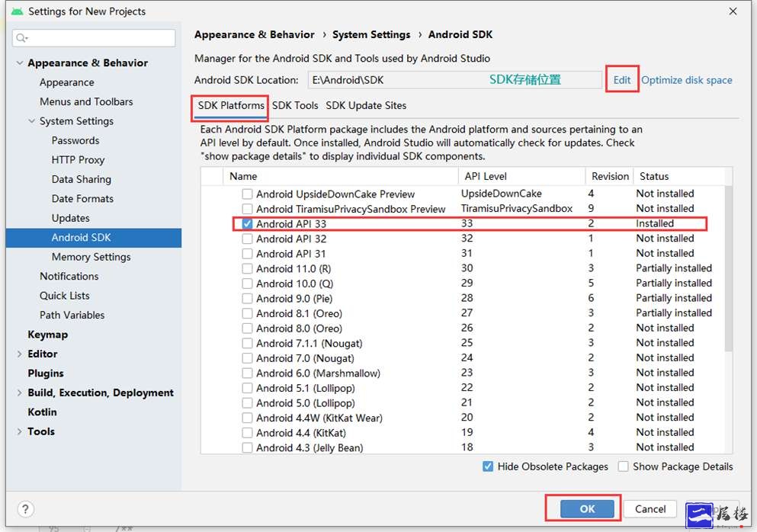The image size is (757, 532).
Task: Open Memory Settings page
Action: point(91,257)
